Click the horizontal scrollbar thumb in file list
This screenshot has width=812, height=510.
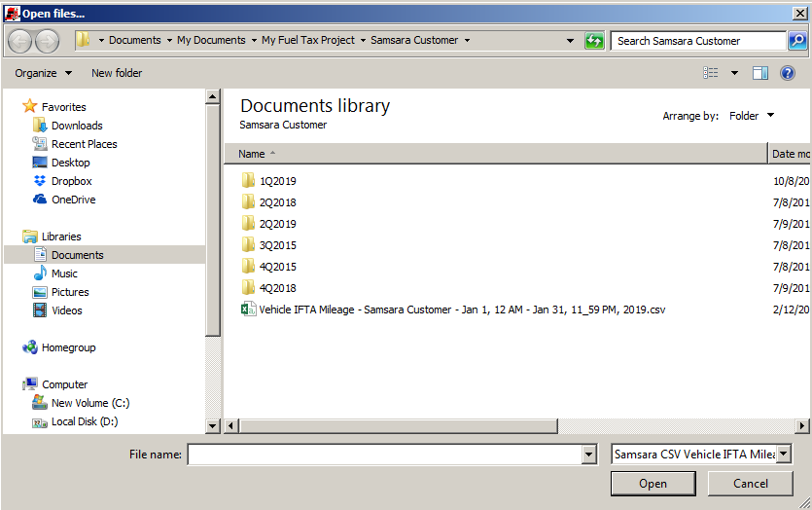pos(398,426)
